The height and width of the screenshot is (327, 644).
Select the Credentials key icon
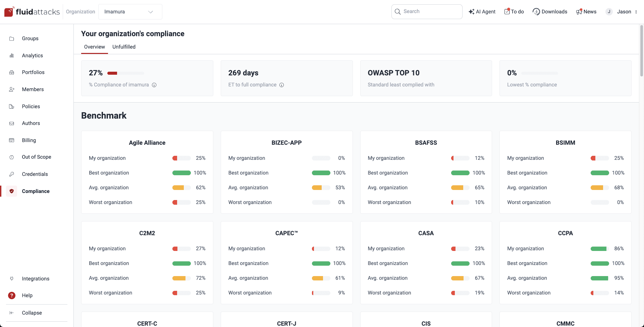point(12,174)
